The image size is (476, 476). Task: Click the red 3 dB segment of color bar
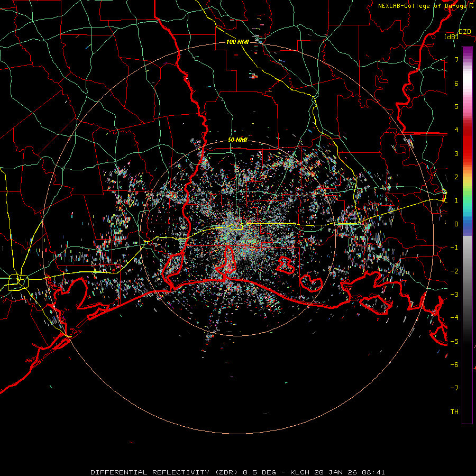coord(467,153)
